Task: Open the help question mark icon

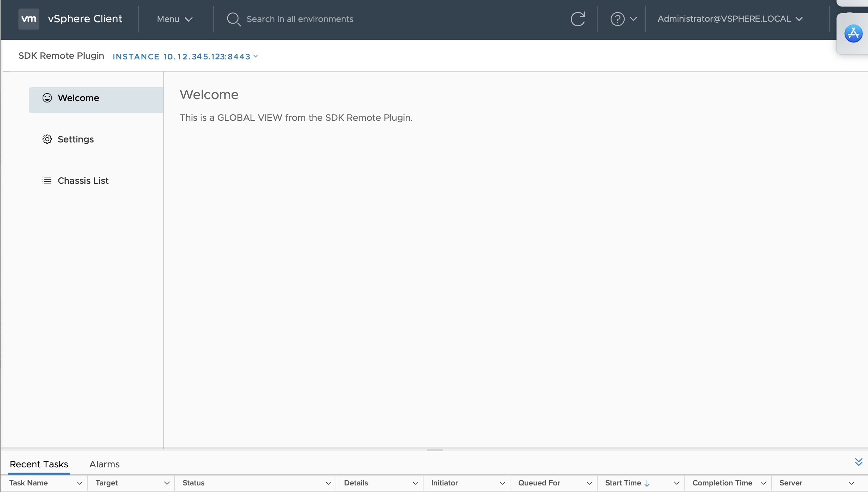Action: [x=617, y=19]
